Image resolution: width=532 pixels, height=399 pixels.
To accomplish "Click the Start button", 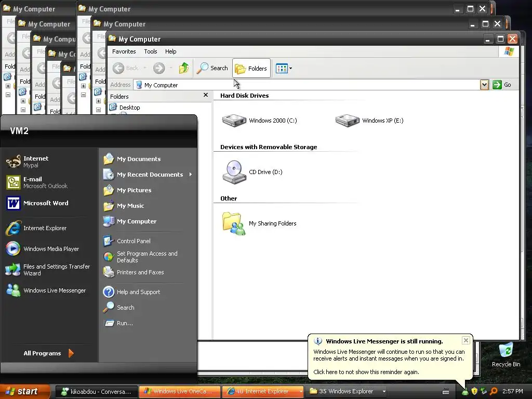I will click(24, 392).
